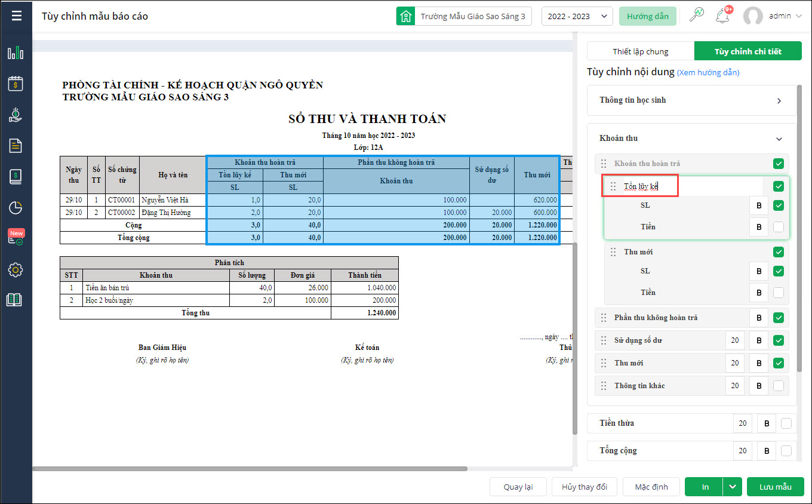Click the horizontal scrollbar under the report
Image resolution: width=812 pixels, height=504 pixels.
click(x=251, y=469)
